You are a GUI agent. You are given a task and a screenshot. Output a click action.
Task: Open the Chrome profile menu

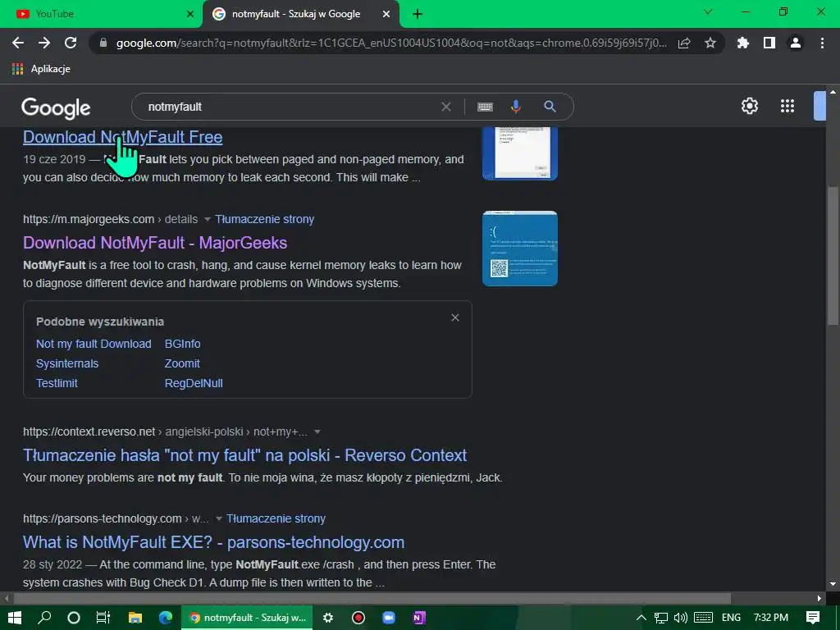pyautogui.click(x=796, y=43)
